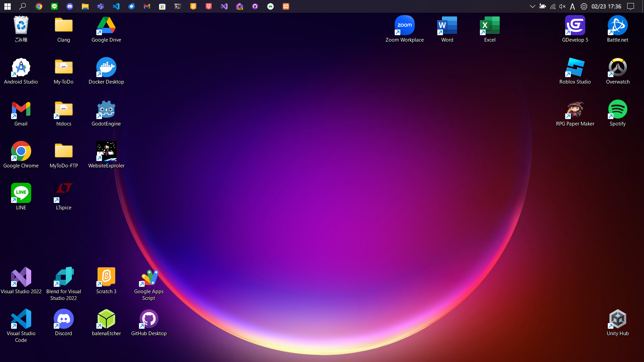Open the LTspice desktop shortcut

pos(63,197)
